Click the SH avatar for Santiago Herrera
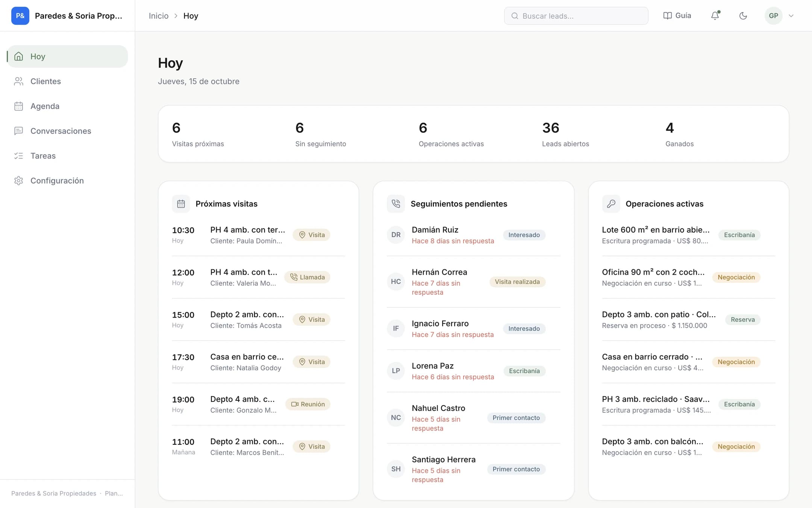This screenshot has height=508, width=812. (x=396, y=469)
